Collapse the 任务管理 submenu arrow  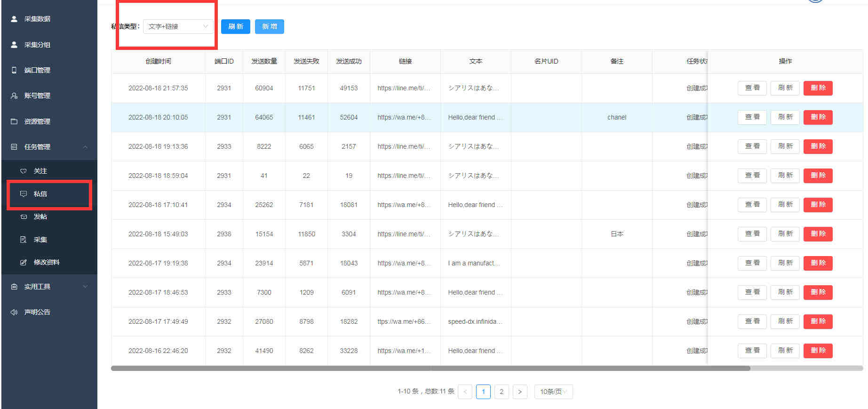click(85, 147)
